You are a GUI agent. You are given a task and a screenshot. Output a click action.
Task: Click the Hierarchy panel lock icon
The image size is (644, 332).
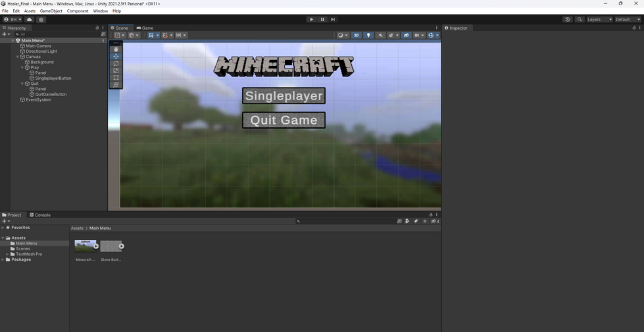97,28
